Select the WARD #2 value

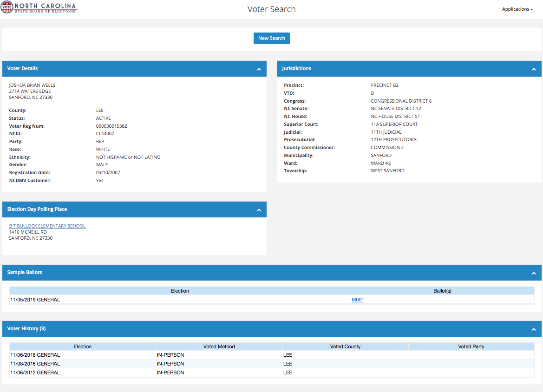point(380,163)
